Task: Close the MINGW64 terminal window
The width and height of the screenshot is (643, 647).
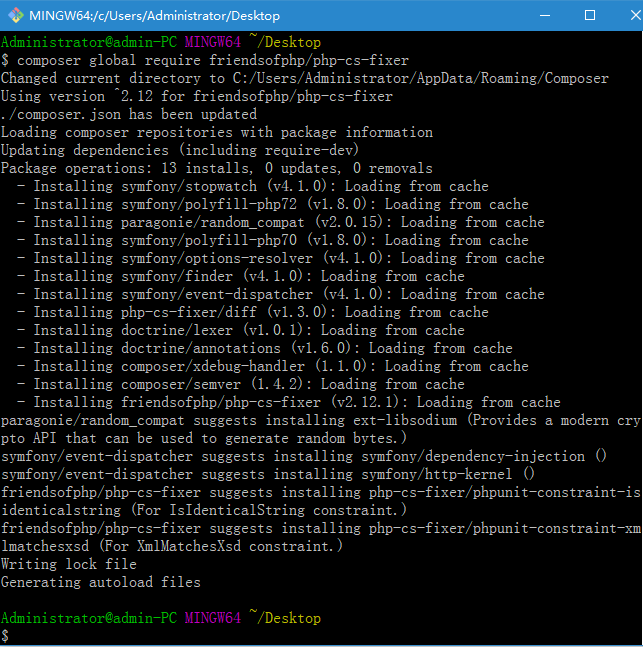Action: pyautogui.click(x=636, y=16)
